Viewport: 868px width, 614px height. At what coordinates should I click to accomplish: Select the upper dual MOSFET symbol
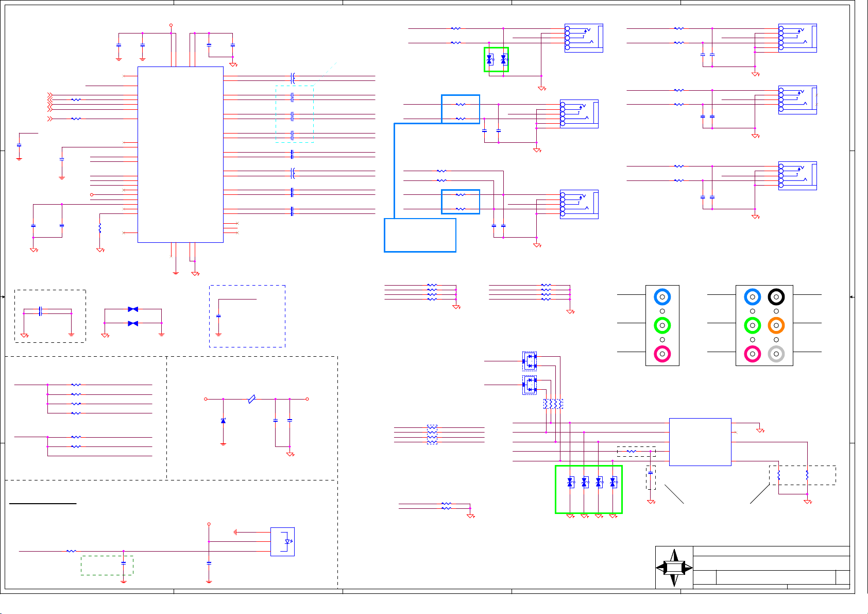pos(530,361)
